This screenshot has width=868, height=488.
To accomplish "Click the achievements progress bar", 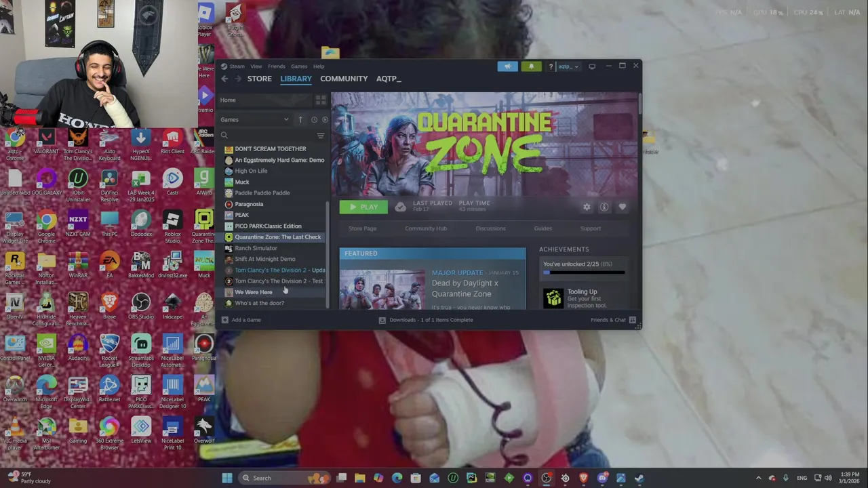I will pos(583,272).
